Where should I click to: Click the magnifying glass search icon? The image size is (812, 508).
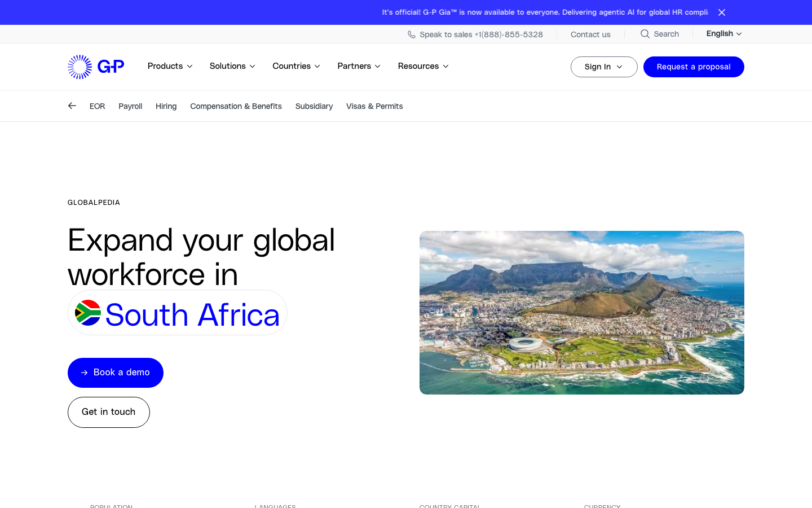coord(645,34)
